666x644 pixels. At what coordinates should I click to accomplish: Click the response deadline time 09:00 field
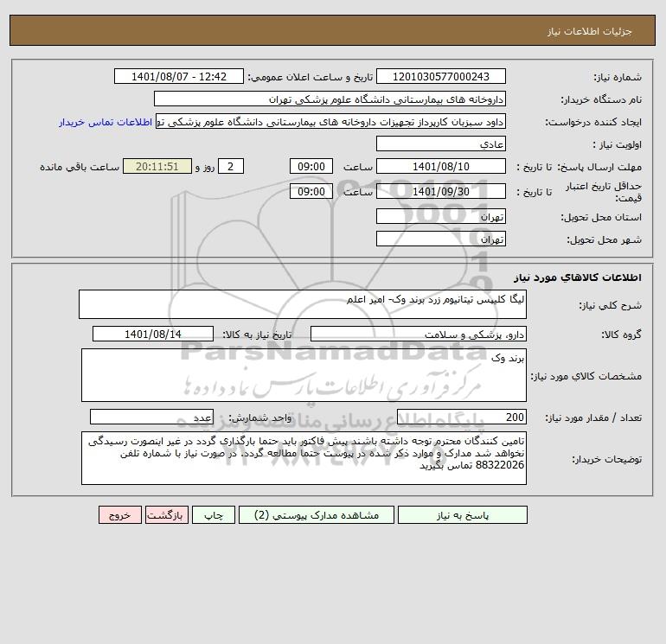coord(311,167)
